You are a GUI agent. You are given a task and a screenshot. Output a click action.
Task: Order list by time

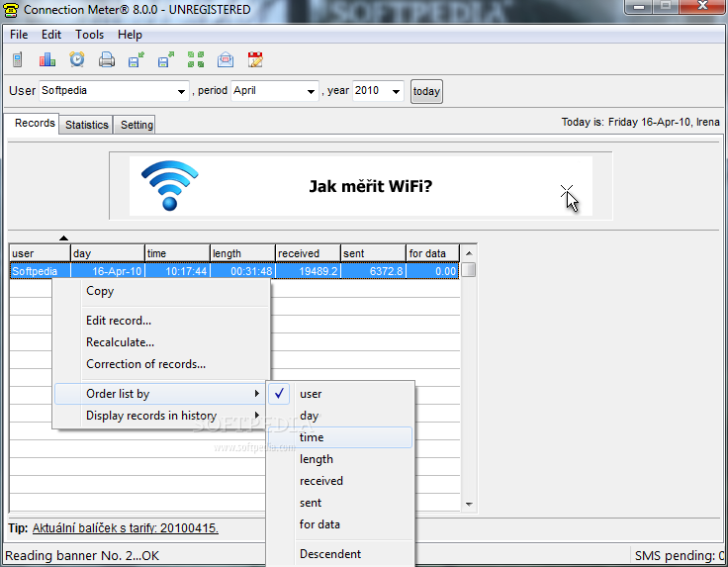[x=340, y=437]
